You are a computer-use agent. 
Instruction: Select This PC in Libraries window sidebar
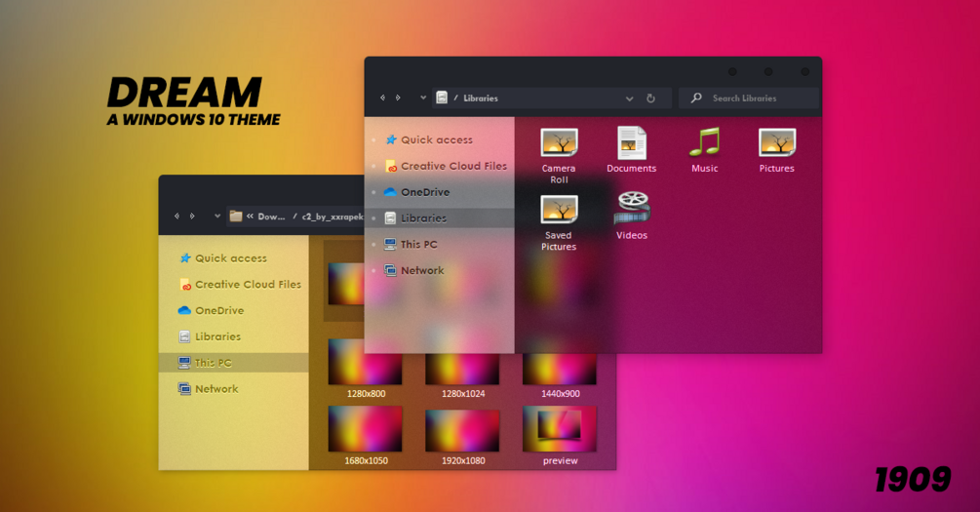(x=440, y=245)
